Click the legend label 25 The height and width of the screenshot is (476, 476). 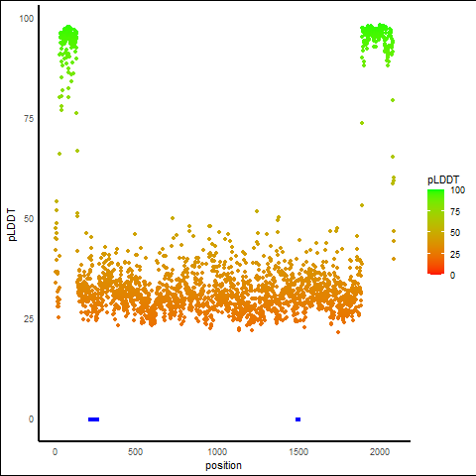coord(455,254)
